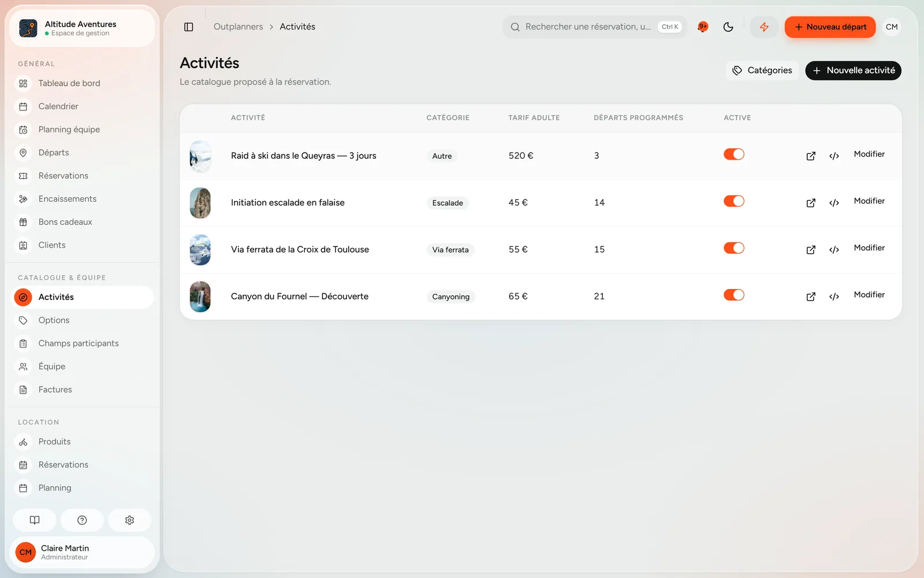The width and height of the screenshot is (924, 578).
Task: Navigate to Départs in sidebar
Action: (84, 153)
